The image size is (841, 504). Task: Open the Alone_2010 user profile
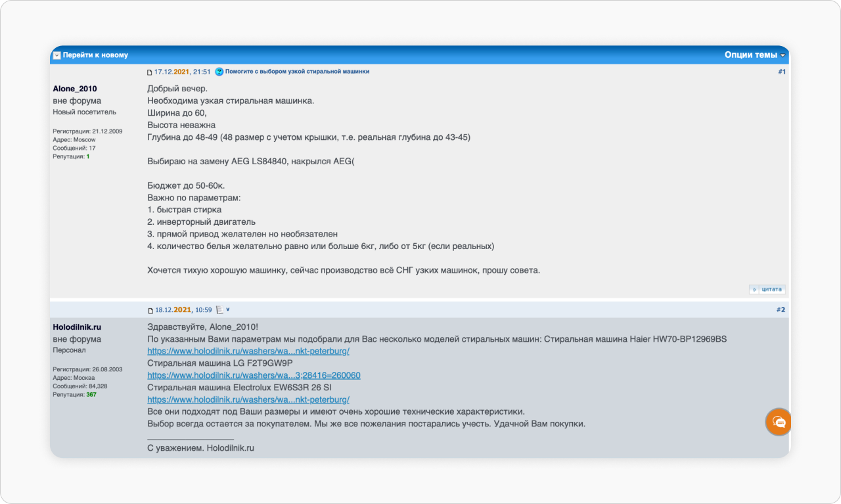75,89
